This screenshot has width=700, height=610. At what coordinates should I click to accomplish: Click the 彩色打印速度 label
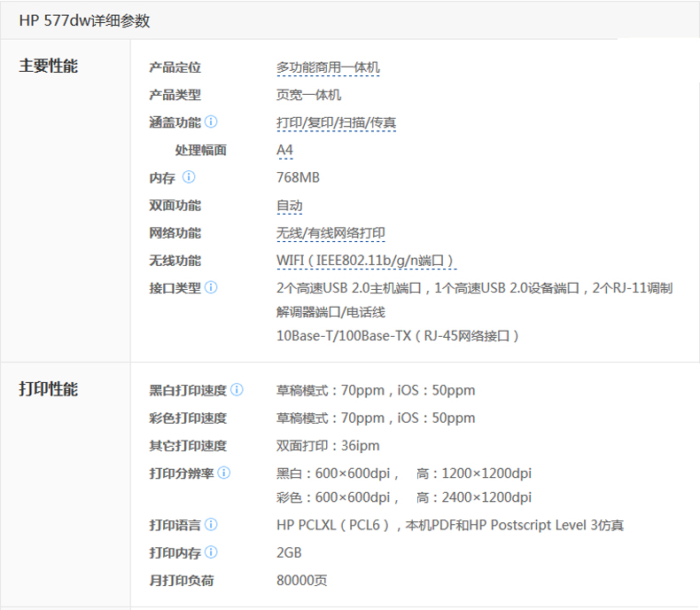[x=188, y=418]
